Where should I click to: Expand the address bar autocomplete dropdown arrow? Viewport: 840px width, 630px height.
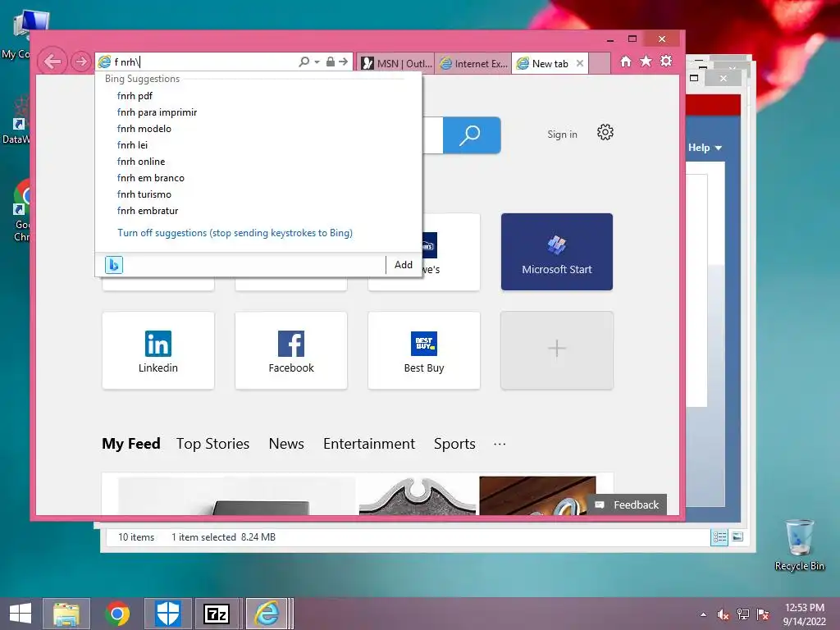point(317,62)
